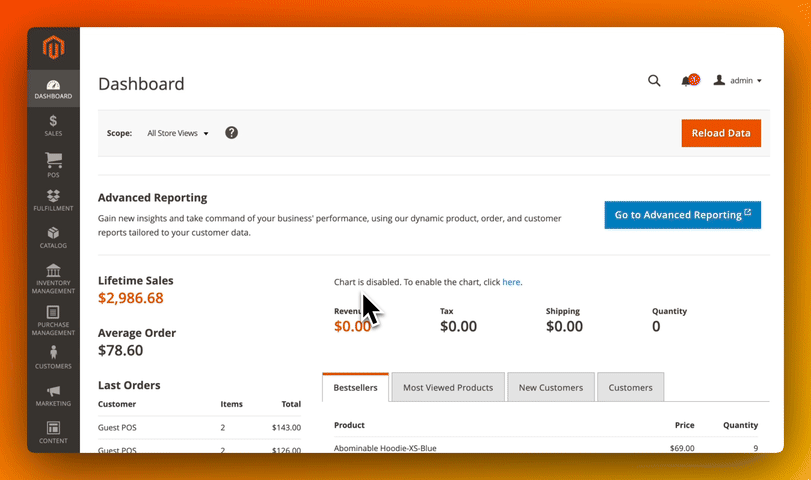Click the Magento logo icon

tap(53, 48)
